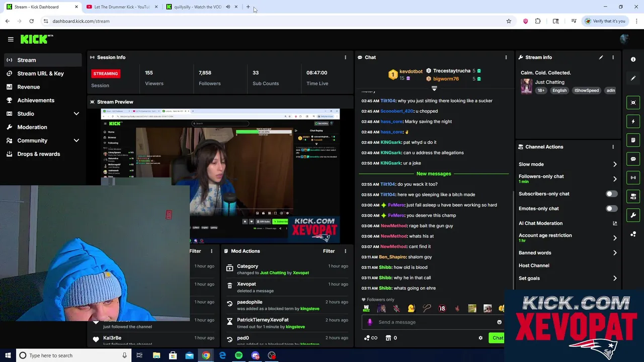
Task: Click the broadcast signal icon in right rail
Action: pyautogui.click(x=633, y=177)
